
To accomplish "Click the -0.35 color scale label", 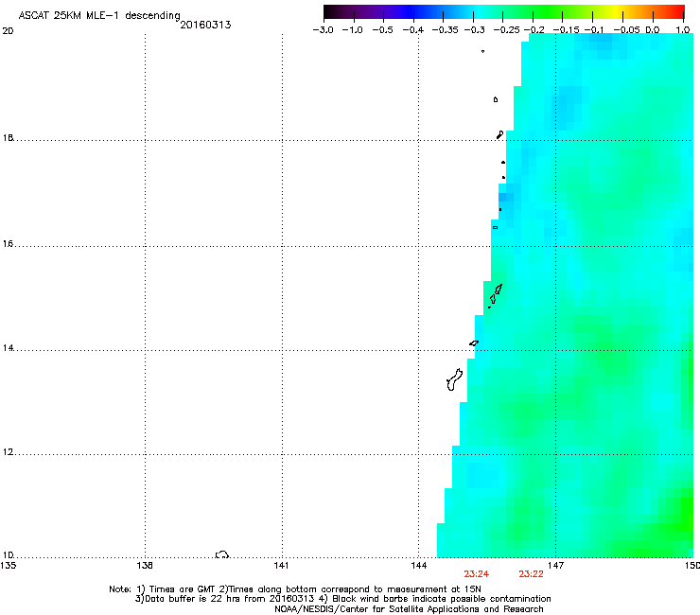I will (445, 30).
